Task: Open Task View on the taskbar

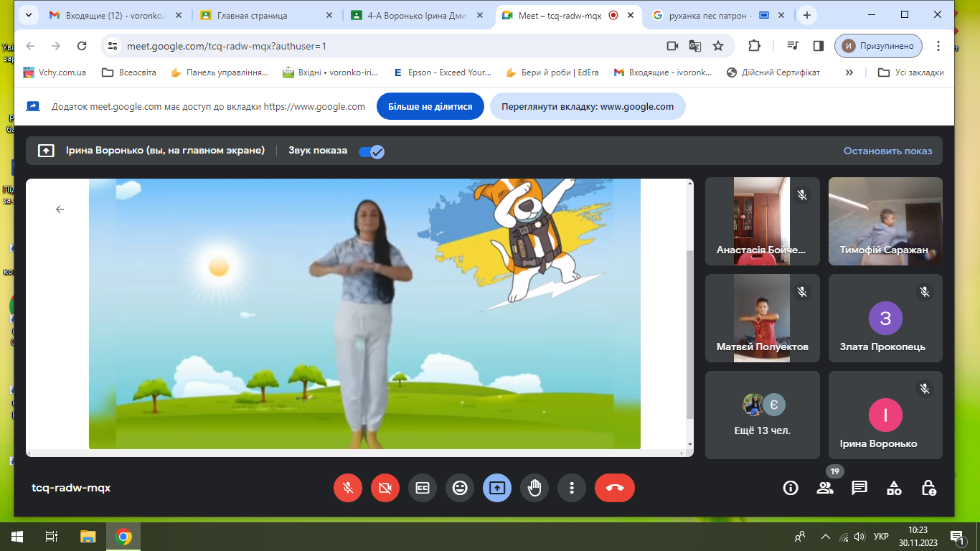Action: pyautogui.click(x=52, y=537)
